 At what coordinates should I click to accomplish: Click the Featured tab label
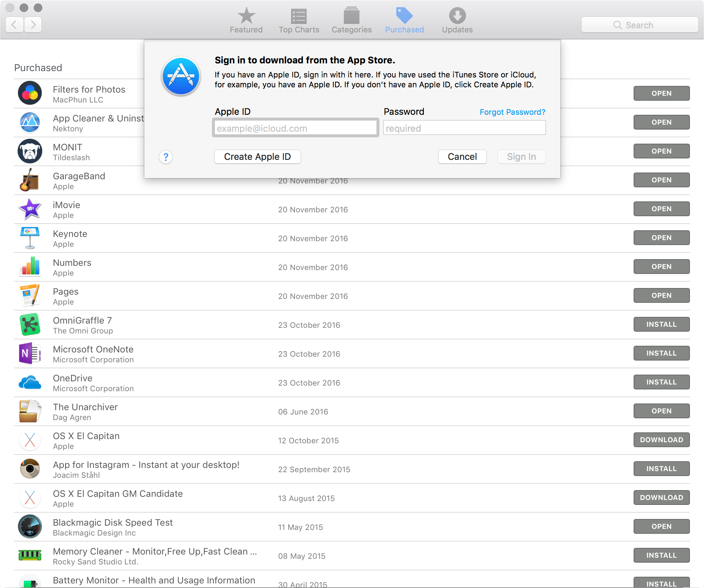tap(246, 30)
